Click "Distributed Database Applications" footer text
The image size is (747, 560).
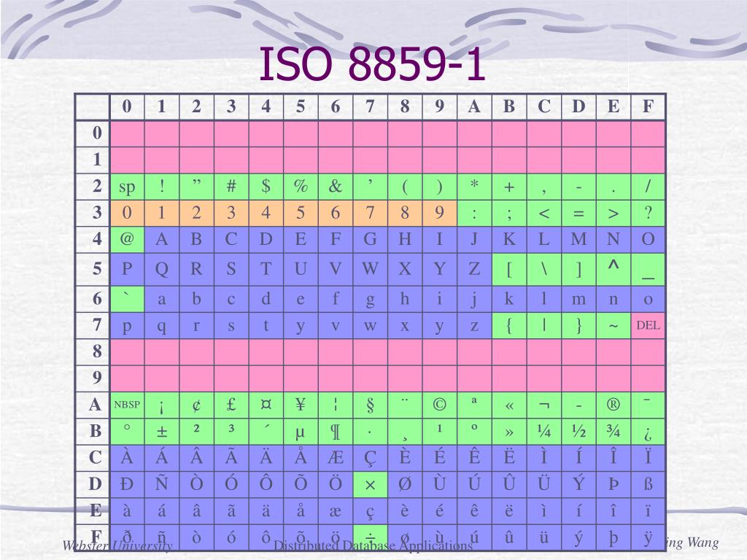(x=373, y=545)
